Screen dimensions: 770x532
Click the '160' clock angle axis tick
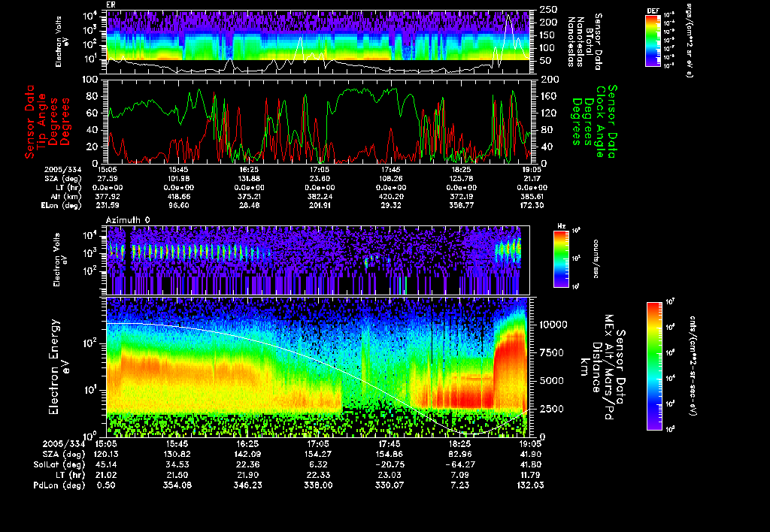point(548,96)
